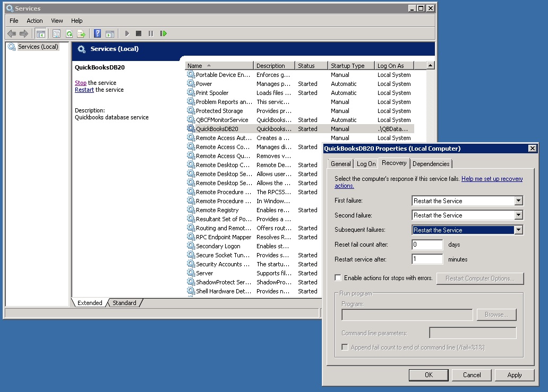The image size is (548, 392).
Task: Select the Routing and Remot… service row
Action: (x=252, y=228)
